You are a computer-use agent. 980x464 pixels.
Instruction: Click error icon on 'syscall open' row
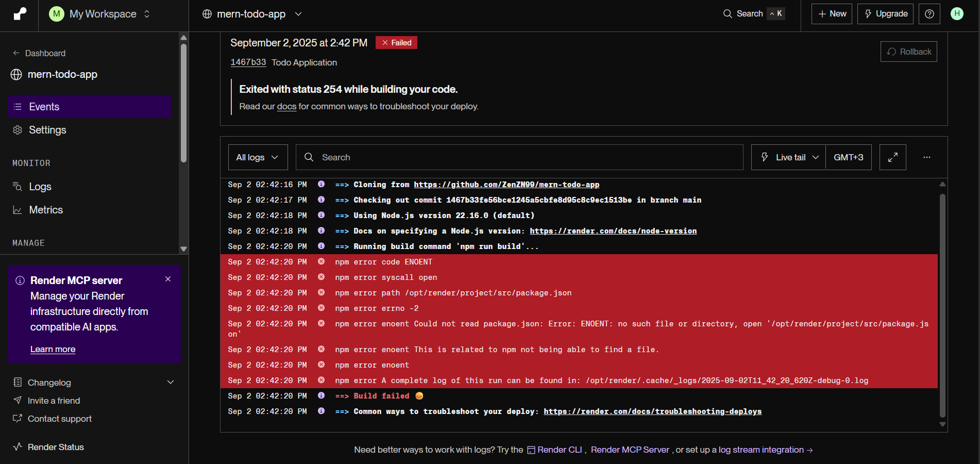point(321,277)
